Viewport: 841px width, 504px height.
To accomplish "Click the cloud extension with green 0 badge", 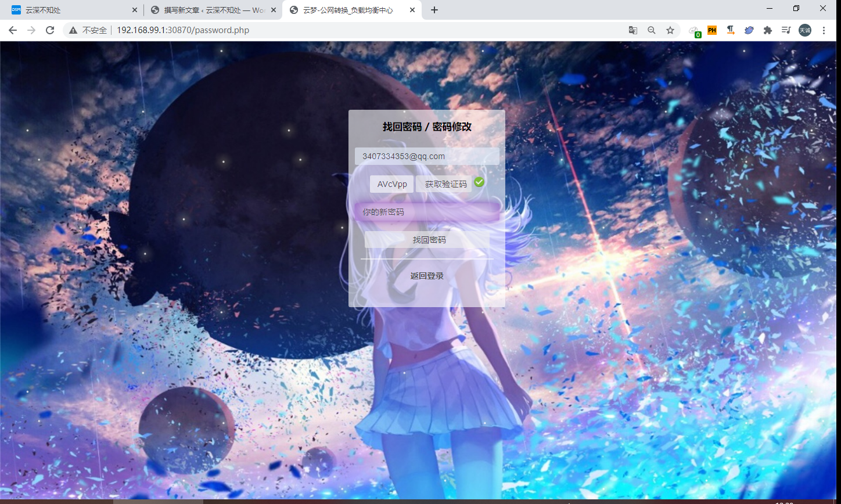I will (694, 31).
